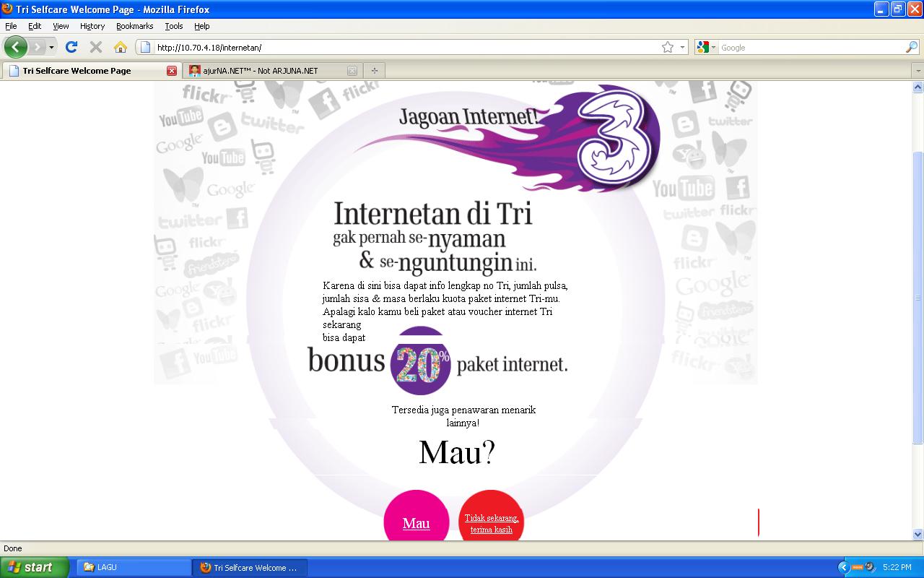This screenshot has width=924, height=578.
Task: Close the ajurNA.NET tab
Action: point(352,71)
